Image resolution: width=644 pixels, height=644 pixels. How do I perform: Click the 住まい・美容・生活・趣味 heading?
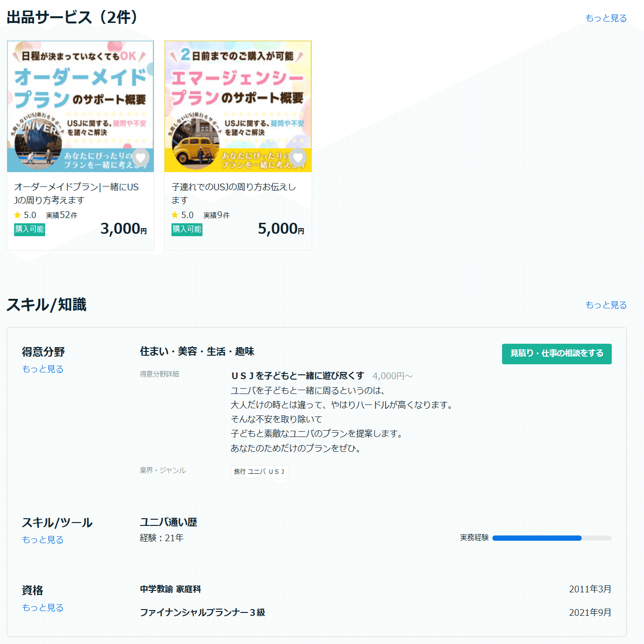(197, 351)
